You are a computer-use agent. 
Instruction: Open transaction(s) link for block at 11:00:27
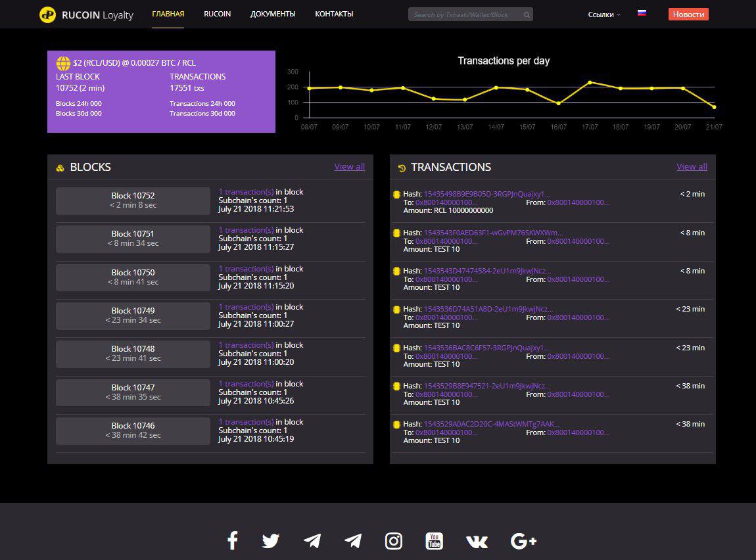246,307
